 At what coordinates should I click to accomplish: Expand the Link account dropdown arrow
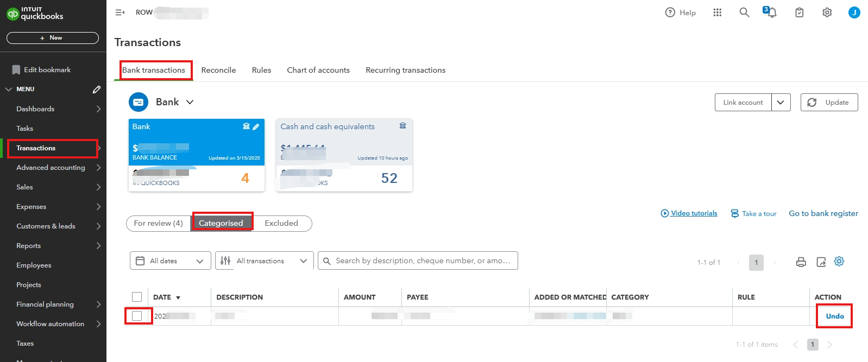point(781,103)
